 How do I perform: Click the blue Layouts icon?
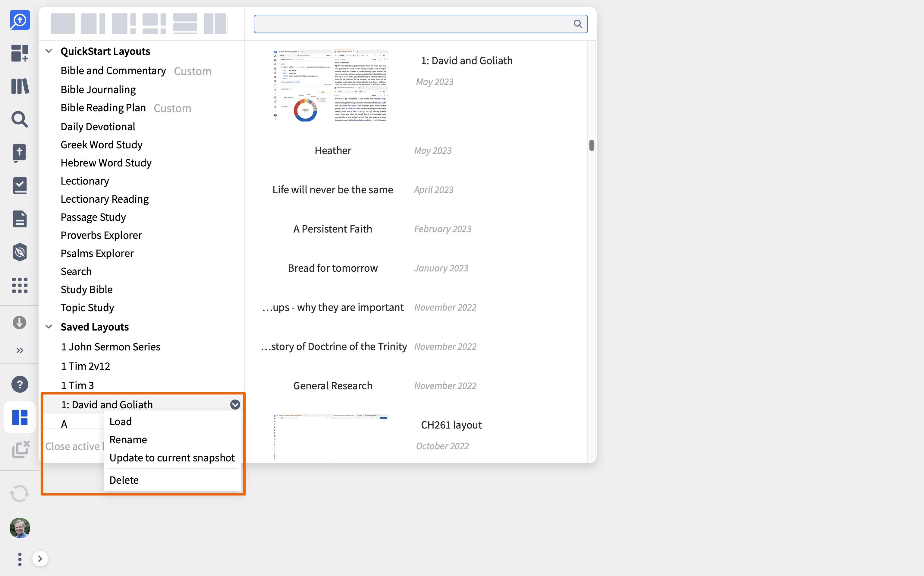click(20, 417)
